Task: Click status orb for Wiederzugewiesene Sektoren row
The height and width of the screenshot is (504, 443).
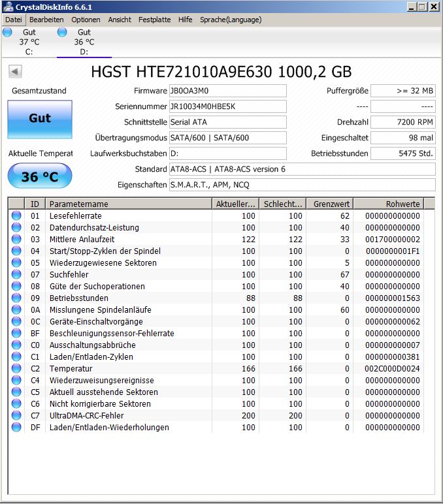Action: tap(16, 262)
